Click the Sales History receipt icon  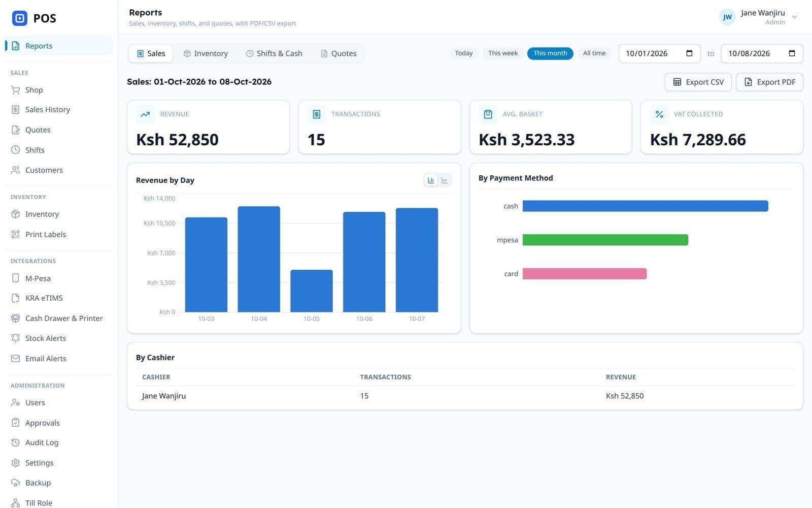(x=16, y=110)
